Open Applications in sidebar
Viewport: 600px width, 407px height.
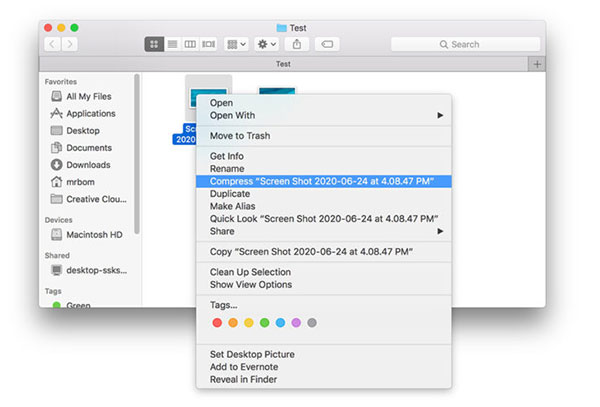click(91, 114)
